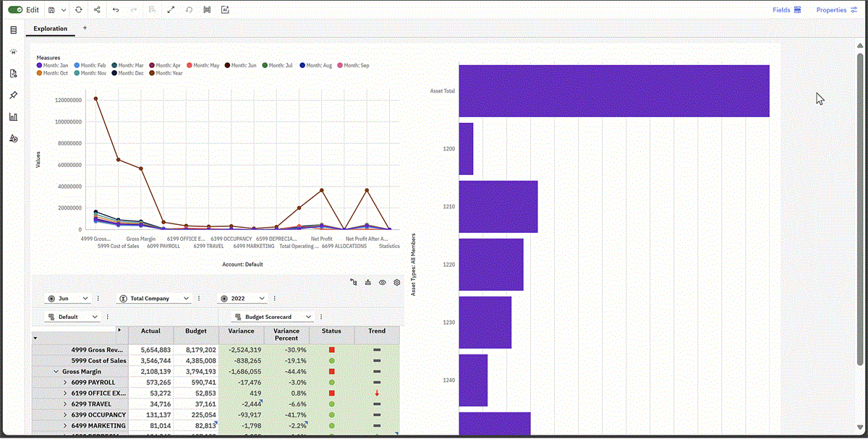Image resolution: width=868 pixels, height=439 pixels.
Task: Click the Refresh icon in the toolbar
Action: point(79,9)
